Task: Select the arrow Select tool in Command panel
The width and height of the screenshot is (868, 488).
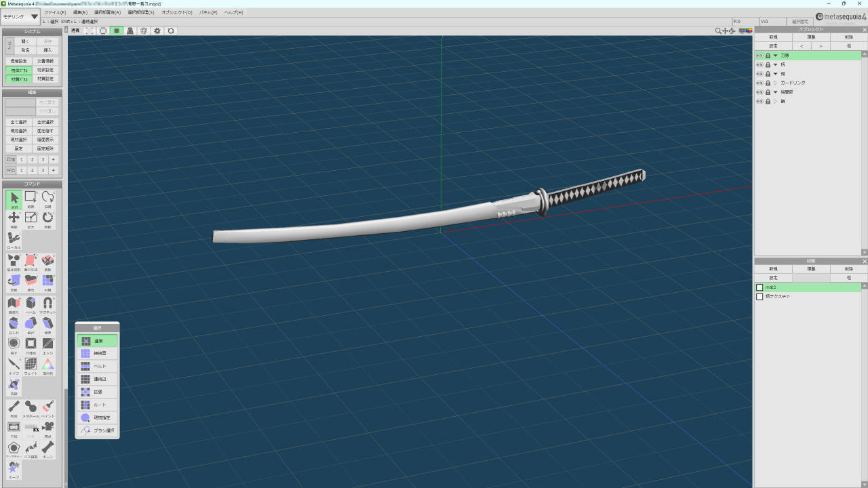Action: pyautogui.click(x=14, y=199)
